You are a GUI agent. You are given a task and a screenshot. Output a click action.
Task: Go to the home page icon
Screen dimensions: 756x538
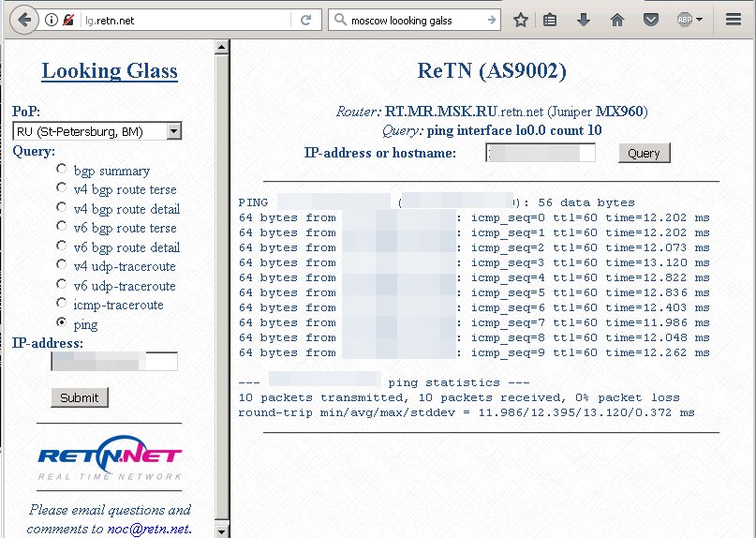(617, 21)
